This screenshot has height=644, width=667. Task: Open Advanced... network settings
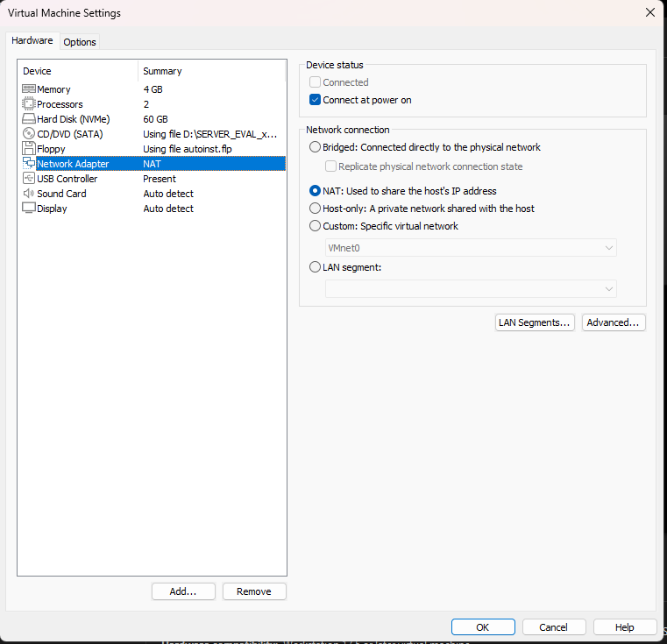click(614, 322)
